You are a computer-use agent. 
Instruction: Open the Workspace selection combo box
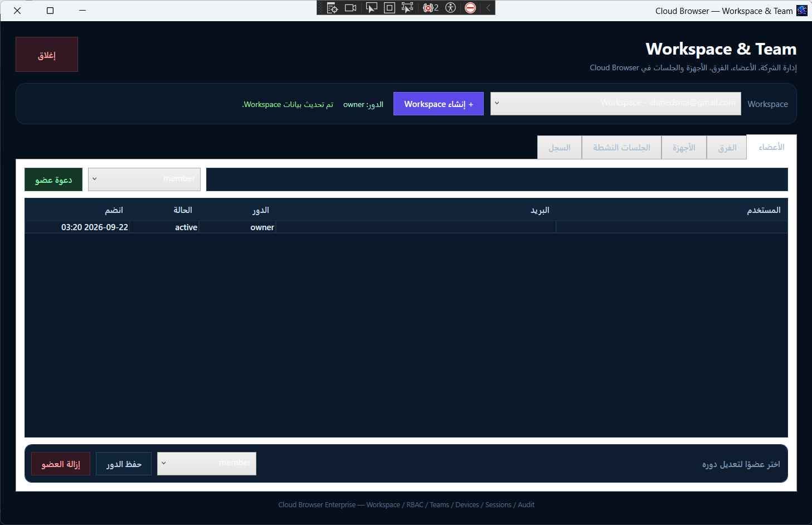pos(616,104)
